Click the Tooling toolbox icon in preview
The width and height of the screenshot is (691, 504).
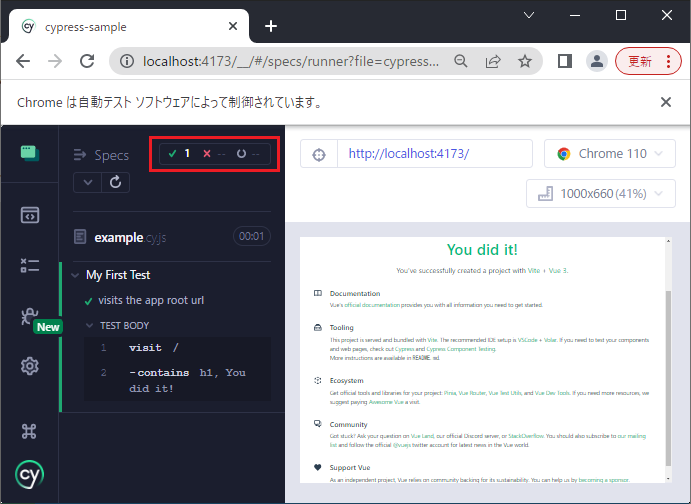click(x=318, y=328)
